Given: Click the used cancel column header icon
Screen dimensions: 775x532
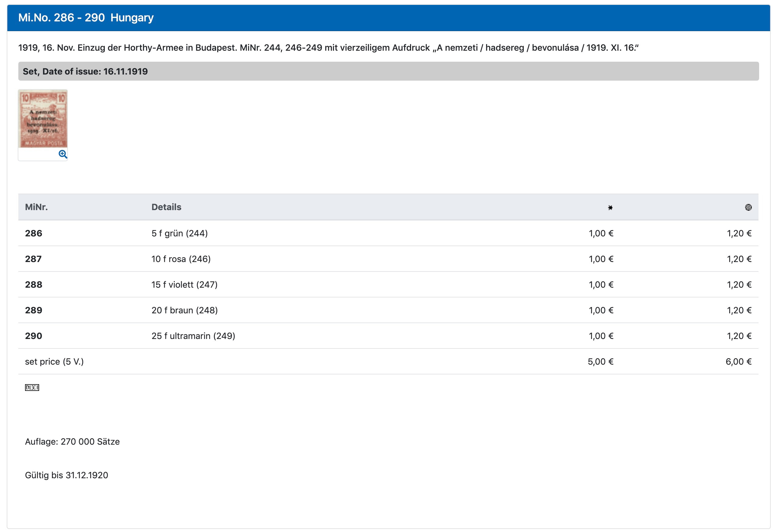Looking at the screenshot, I should pos(748,207).
